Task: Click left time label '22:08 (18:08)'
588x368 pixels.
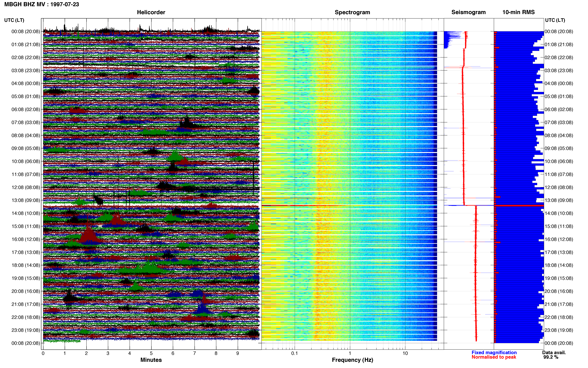Action: pos(26,317)
